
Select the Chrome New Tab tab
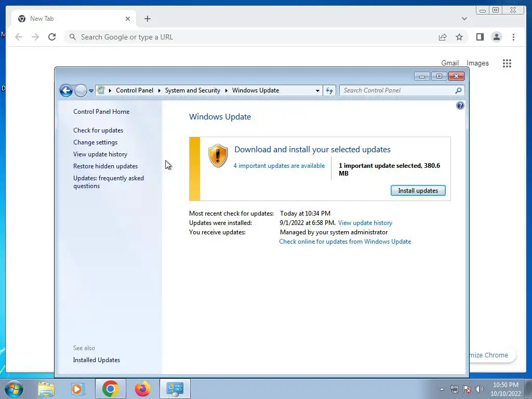(73, 19)
